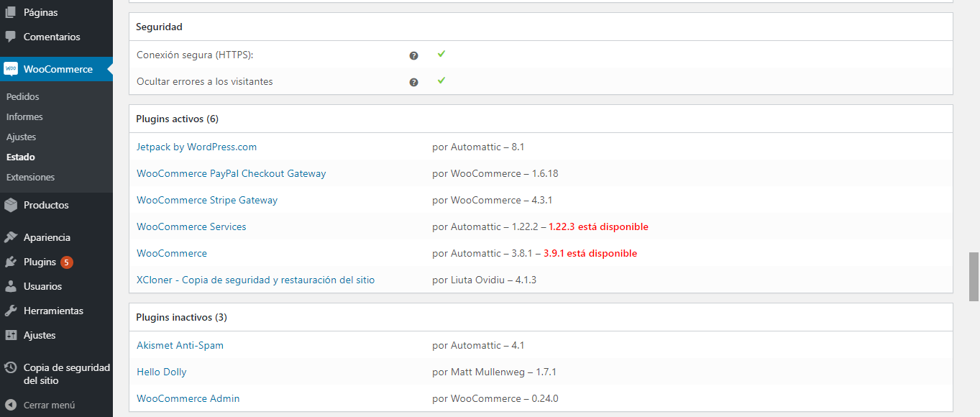The image size is (980, 417).
Task: Click the Seguridad section heading
Action: (159, 27)
